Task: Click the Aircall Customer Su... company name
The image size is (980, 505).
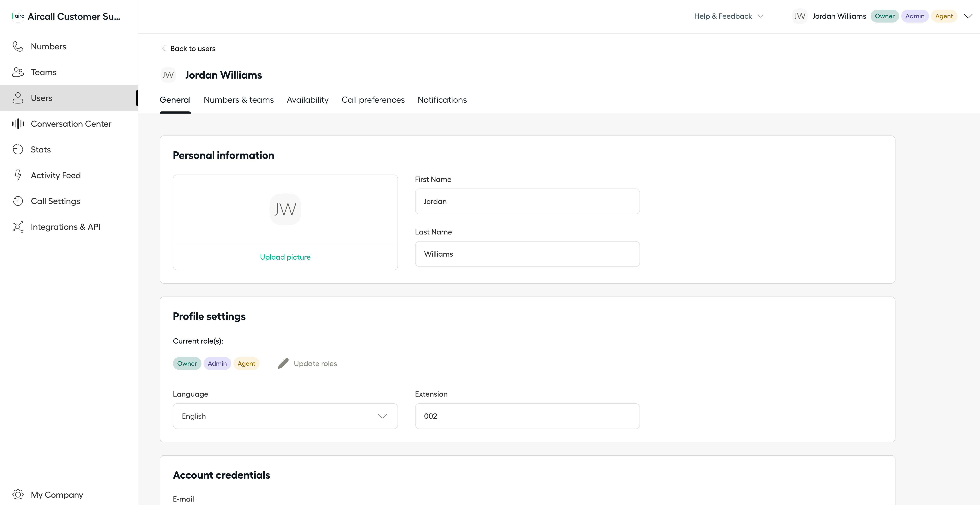Action: (x=74, y=16)
